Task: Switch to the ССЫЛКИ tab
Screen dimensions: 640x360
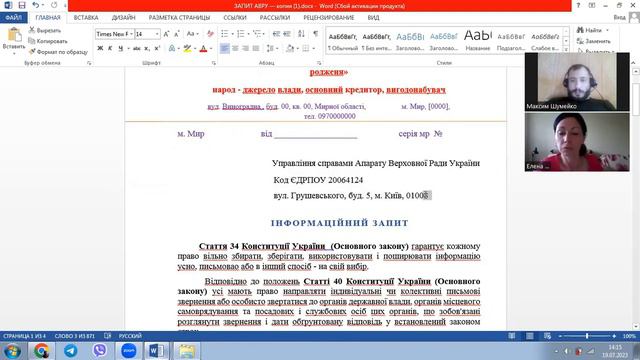Action: [x=235, y=18]
